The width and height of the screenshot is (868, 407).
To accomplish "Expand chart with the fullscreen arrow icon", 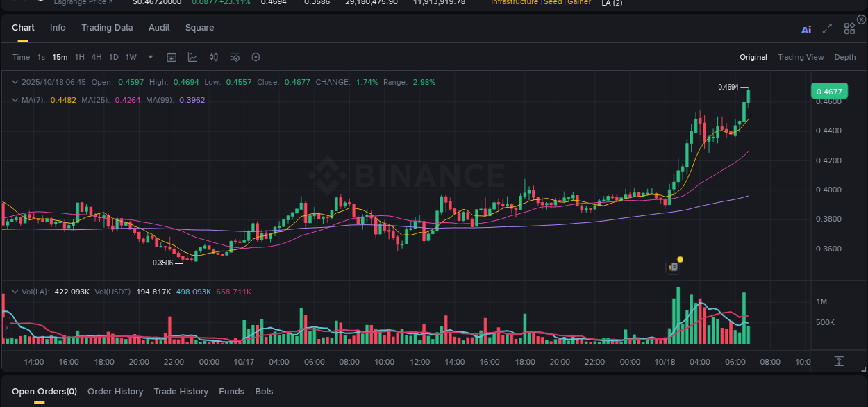I will point(826,28).
